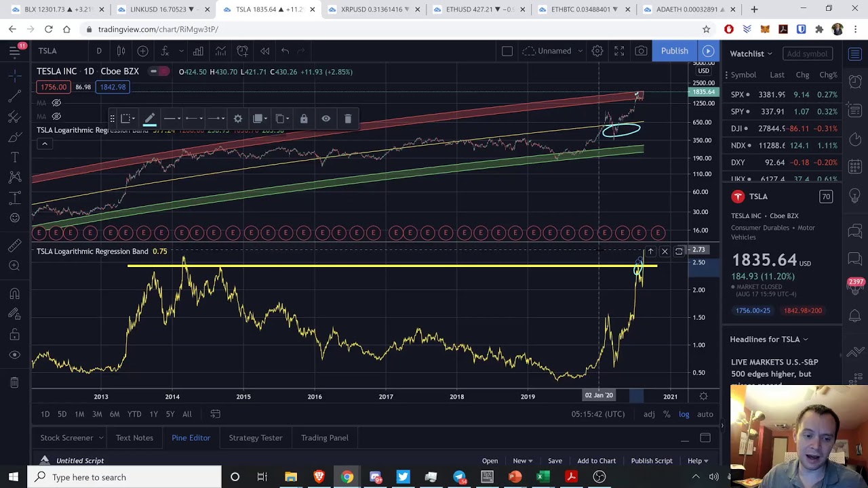Toggle the select layout square checkbox
Viewport: 868px width, 488px height.
[507, 51]
